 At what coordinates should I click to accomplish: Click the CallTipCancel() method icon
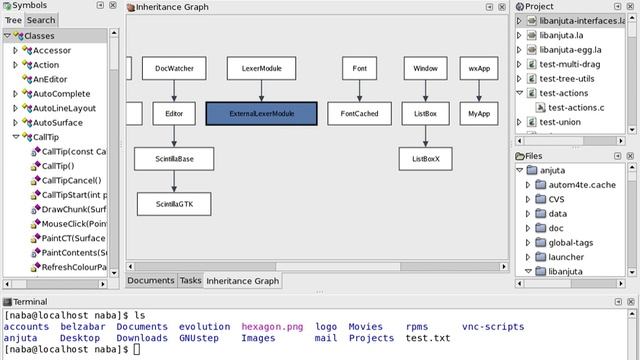coord(36,180)
